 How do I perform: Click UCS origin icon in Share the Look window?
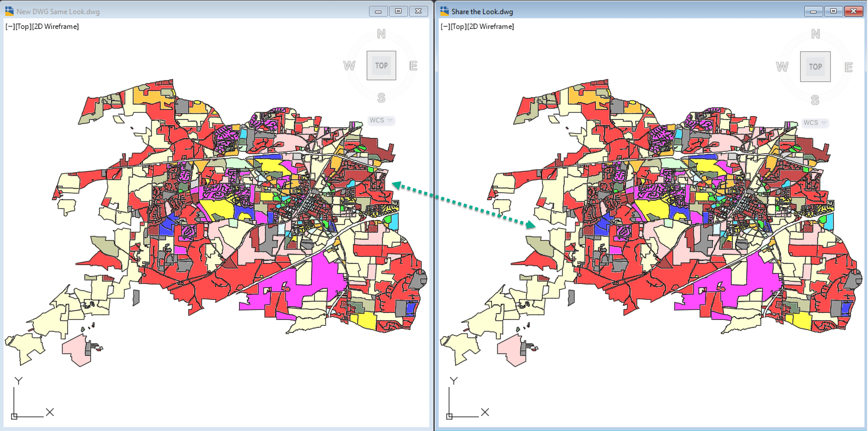pyautogui.click(x=449, y=416)
